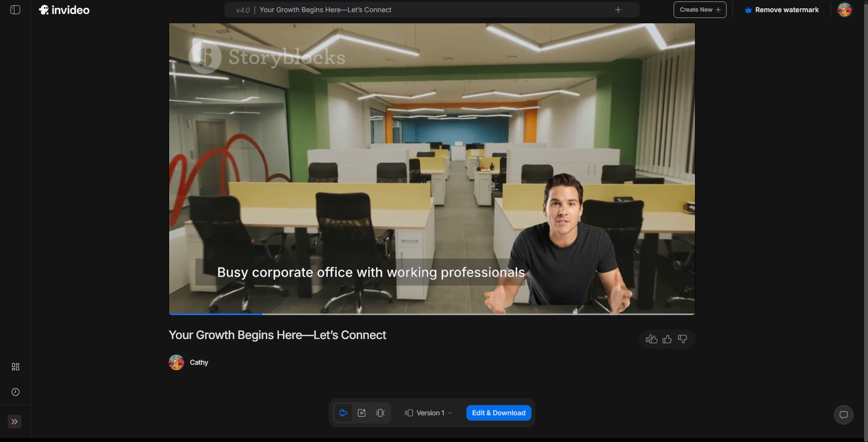868x442 pixels.
Task: Give the video a thumbs down
Action: pos(683,339)
